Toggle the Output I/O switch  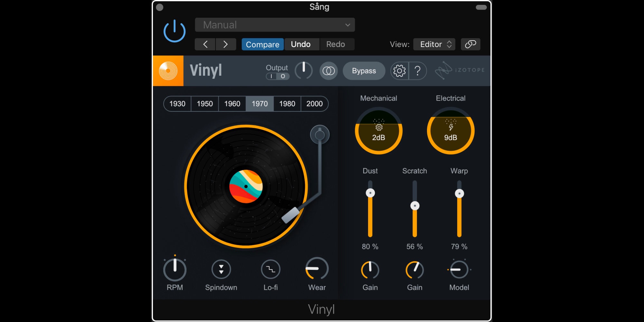(x=278, y=76)
